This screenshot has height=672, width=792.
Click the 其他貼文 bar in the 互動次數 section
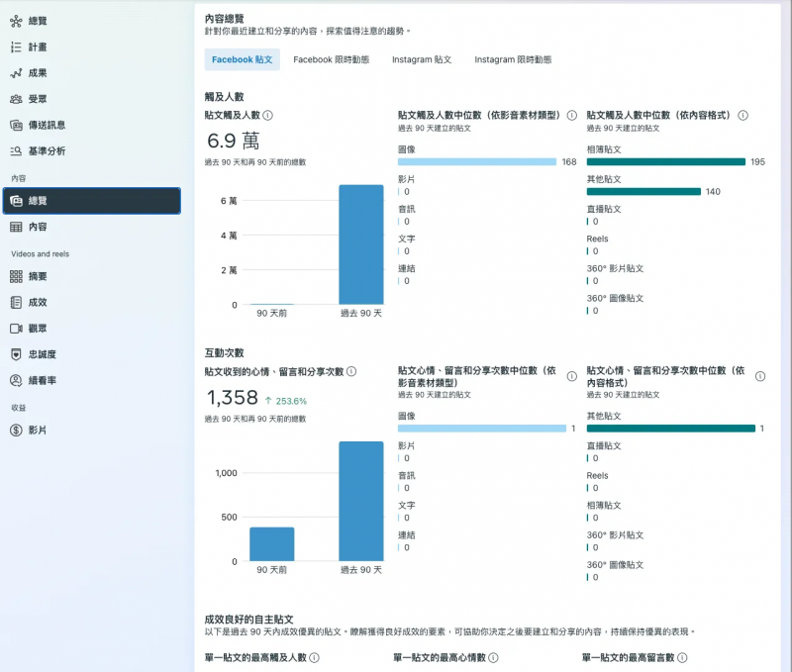(x=671, y=429)
